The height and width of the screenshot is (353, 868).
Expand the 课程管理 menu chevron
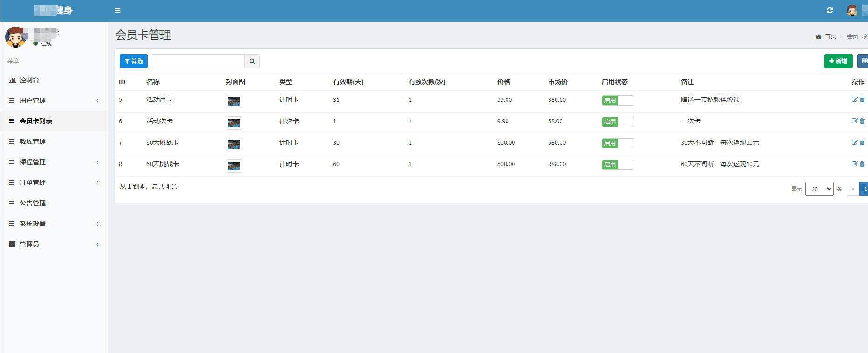click(97, 162)
